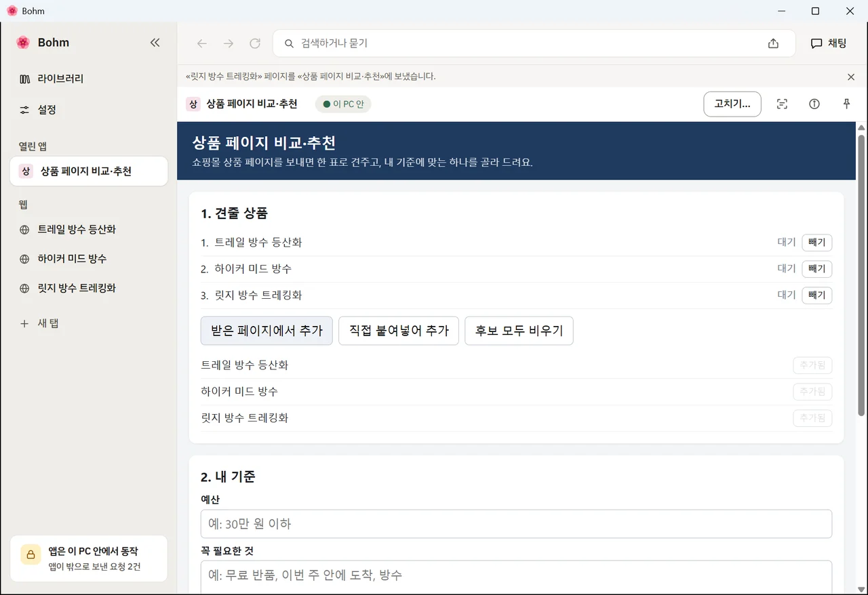The image size is (868, 595).
Task: Focus the 예산 input field
Action: (516, 524)
